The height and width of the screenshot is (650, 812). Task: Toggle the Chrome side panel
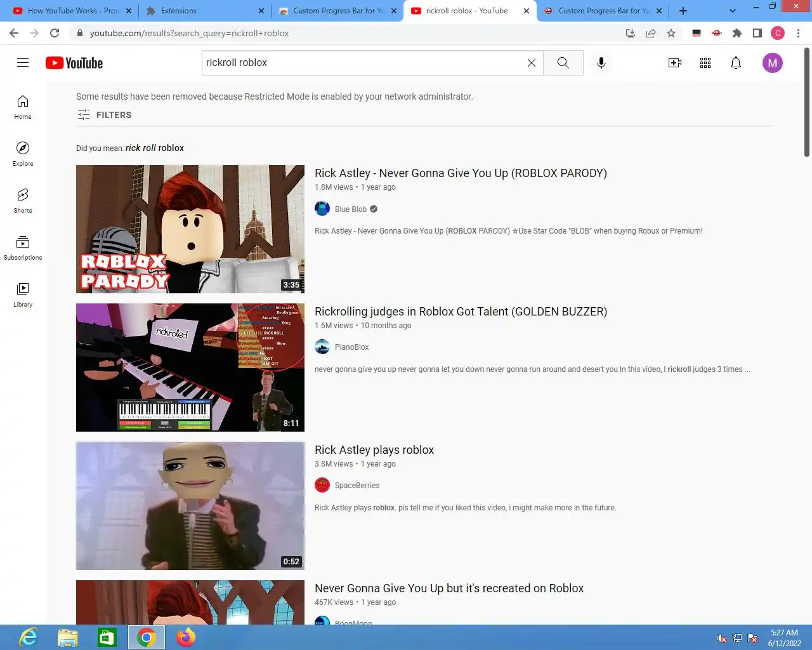pos(757,33)
